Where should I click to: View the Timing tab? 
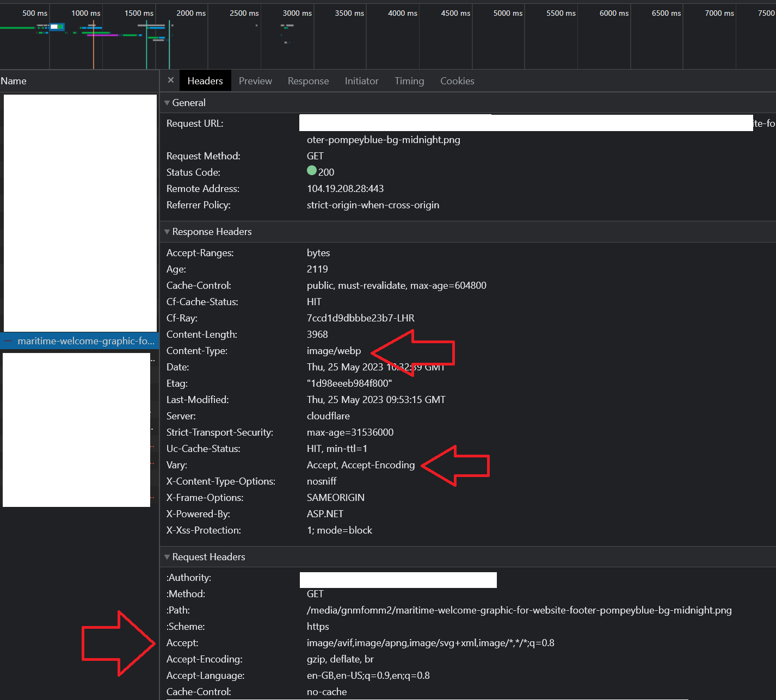[409, 80]
